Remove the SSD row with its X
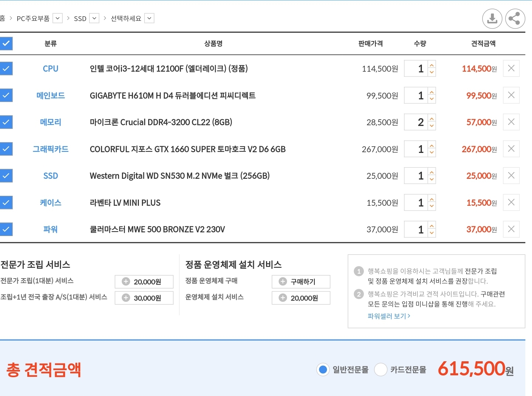Viewport: 532px width, 396px height. click(511, 175)
